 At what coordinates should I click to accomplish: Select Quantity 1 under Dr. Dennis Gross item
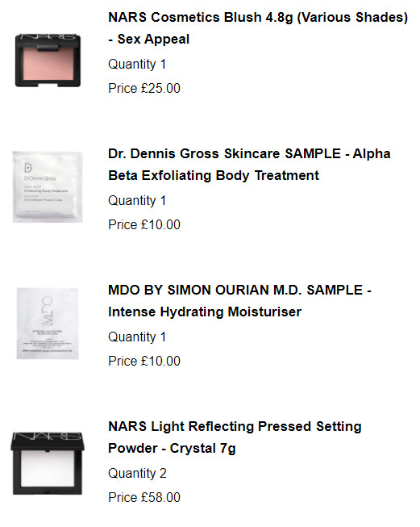(137, 201)
